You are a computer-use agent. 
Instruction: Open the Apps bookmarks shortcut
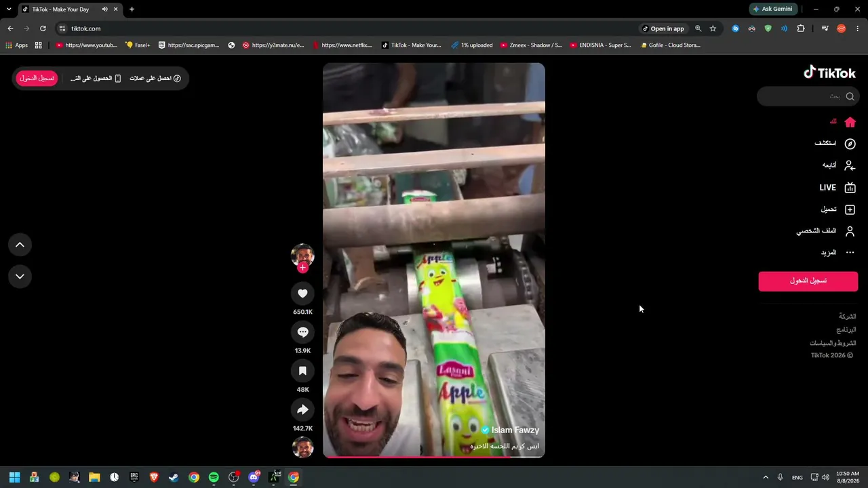pos(17,45)
